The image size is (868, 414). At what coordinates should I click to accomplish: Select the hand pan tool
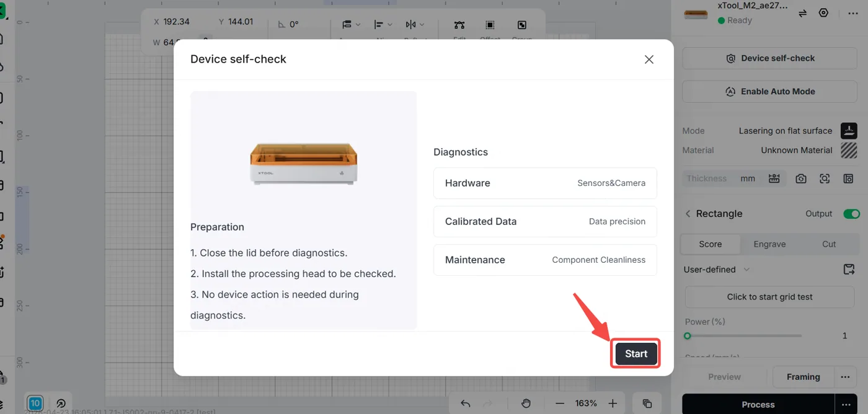click(526, 403)
